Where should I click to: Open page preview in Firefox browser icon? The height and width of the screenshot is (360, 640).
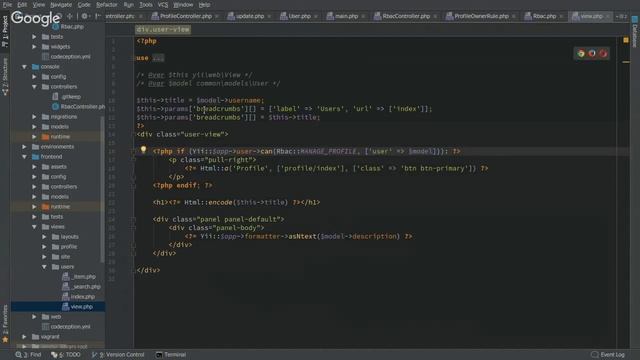click(592, 53)
